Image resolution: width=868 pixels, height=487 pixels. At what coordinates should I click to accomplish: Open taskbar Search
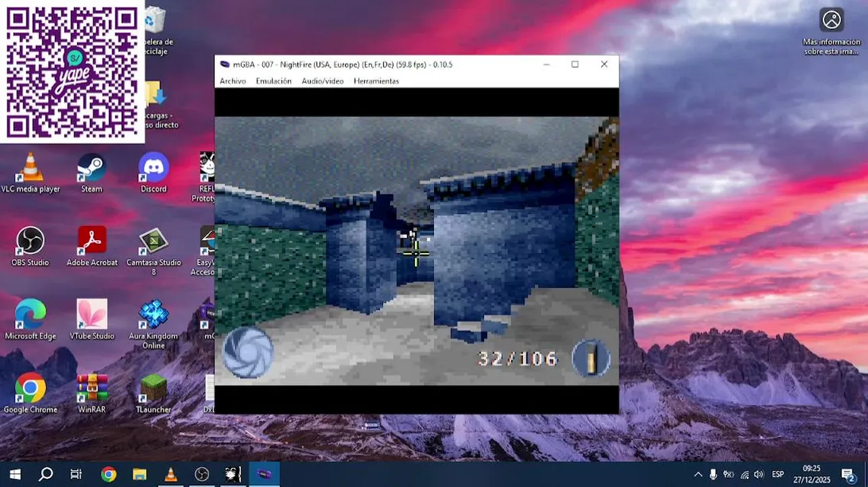[46, 474]
